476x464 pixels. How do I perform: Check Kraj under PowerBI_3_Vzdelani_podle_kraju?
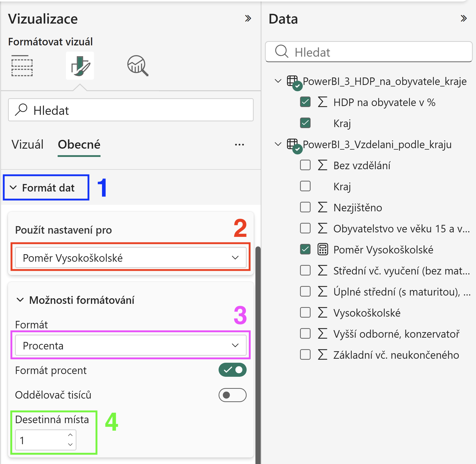click(305, 186)
